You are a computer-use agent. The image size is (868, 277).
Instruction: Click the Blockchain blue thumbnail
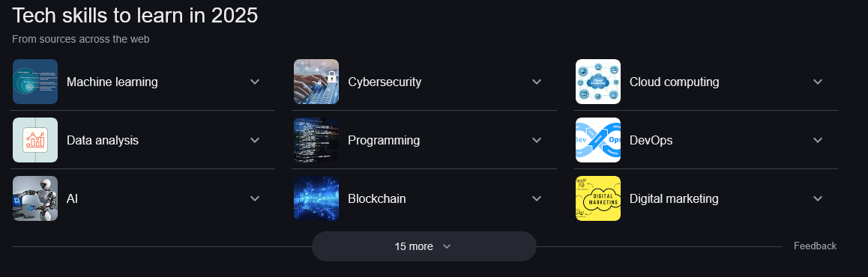click(x=316, y=198)
